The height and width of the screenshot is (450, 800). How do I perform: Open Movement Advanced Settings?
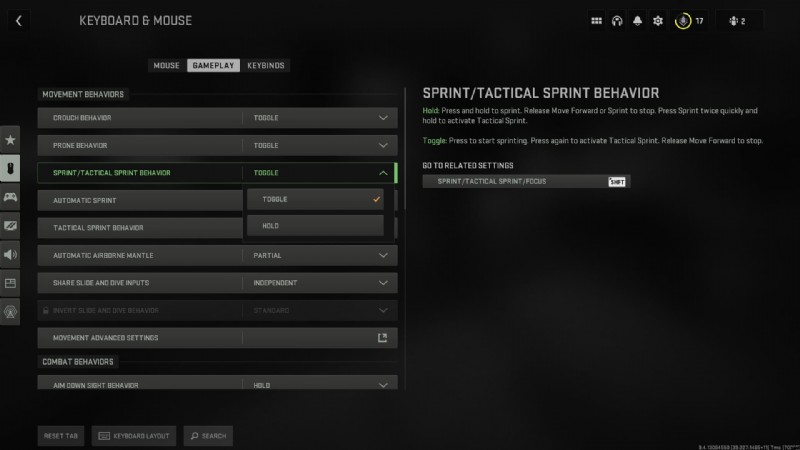(217, 338)
